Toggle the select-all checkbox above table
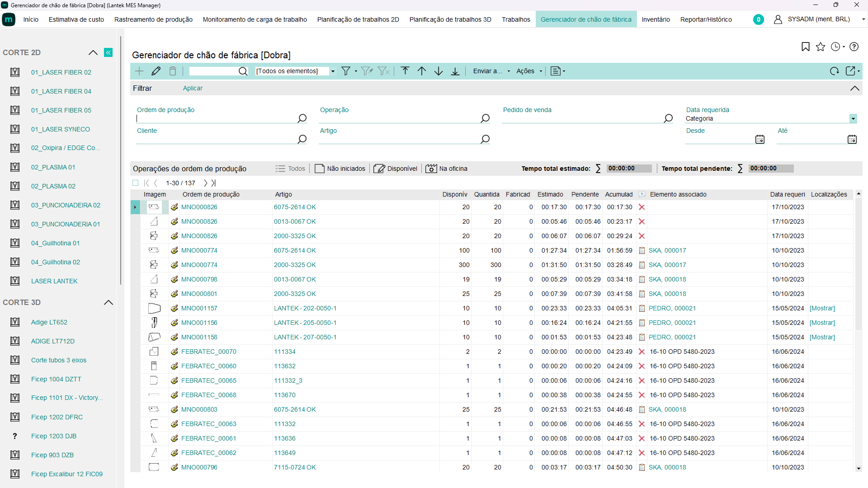Viewport: 868px width, 488px height. click(x=135, y=183)
